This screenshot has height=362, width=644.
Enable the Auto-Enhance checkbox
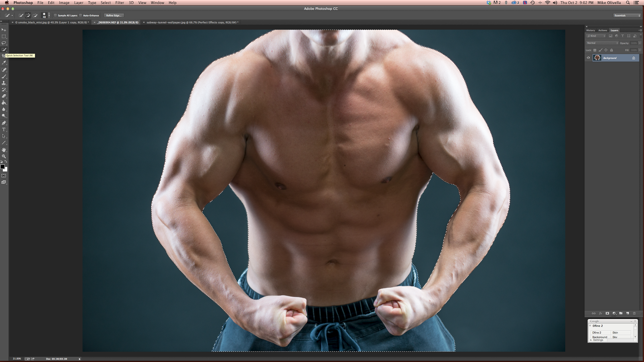click(x=80, y=15)
